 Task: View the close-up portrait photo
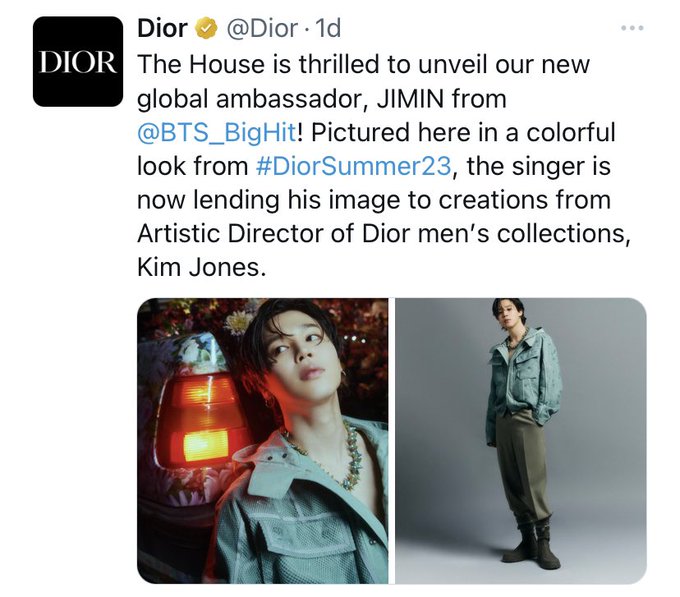pos(262,441)
